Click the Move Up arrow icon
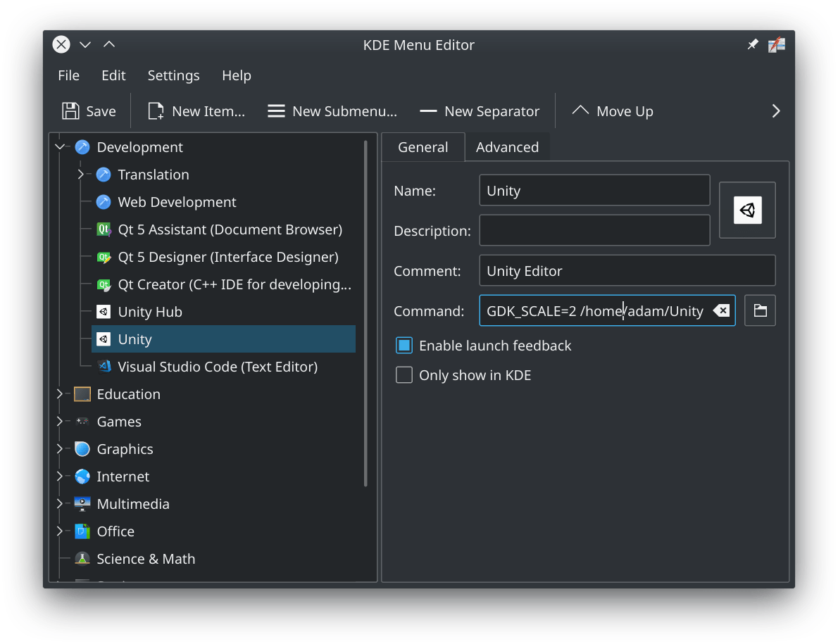The height and width of the screenshot is (644, 838). pos(580,111)
